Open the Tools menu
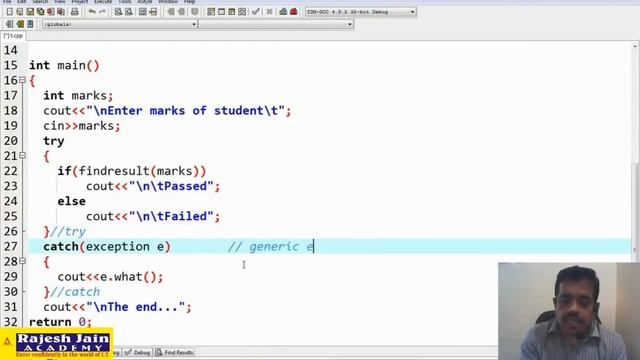 click(125, 2)
